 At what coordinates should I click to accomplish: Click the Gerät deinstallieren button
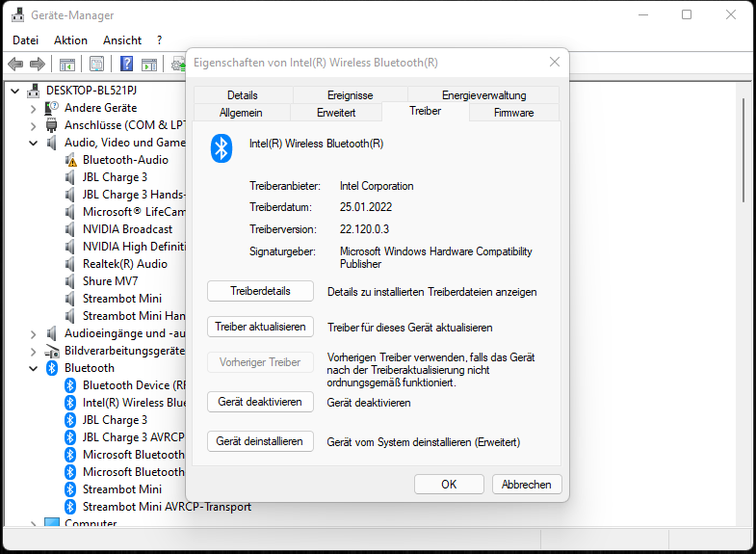(x=260, y=441)
